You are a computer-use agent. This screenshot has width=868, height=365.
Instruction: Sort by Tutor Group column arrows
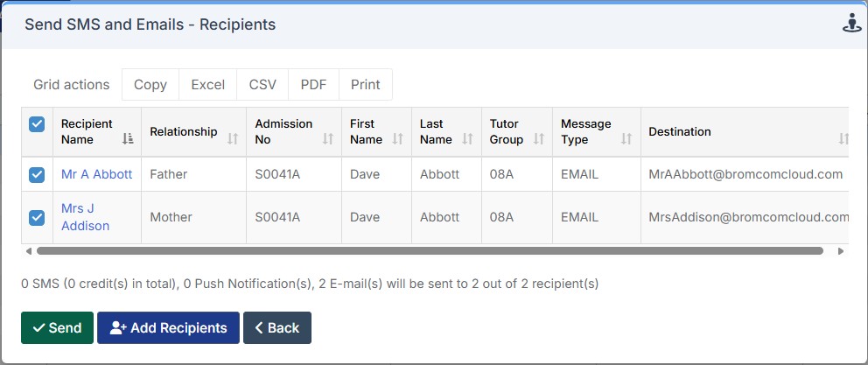[537, 139]
